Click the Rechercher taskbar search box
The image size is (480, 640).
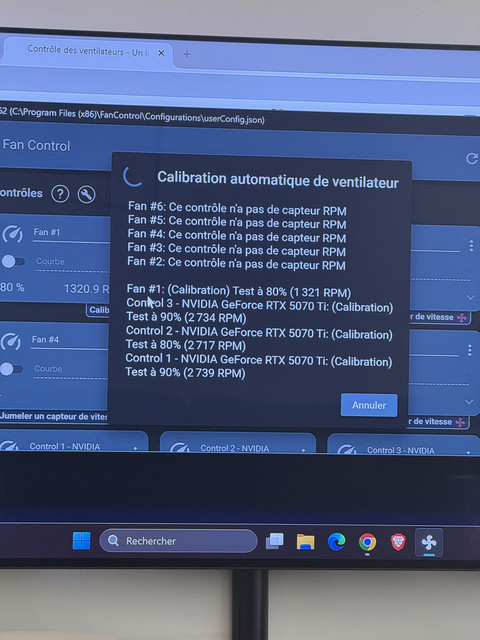click(178, 541)
